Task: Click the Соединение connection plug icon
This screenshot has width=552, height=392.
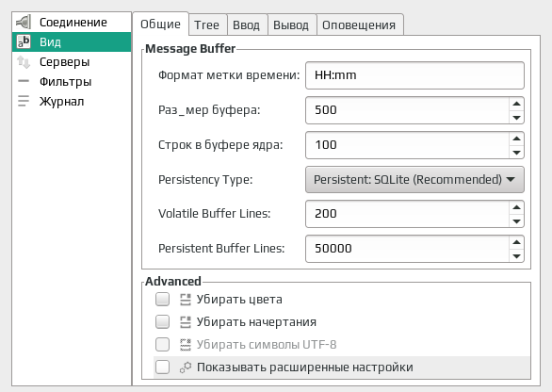Action: tap(24, 23)
